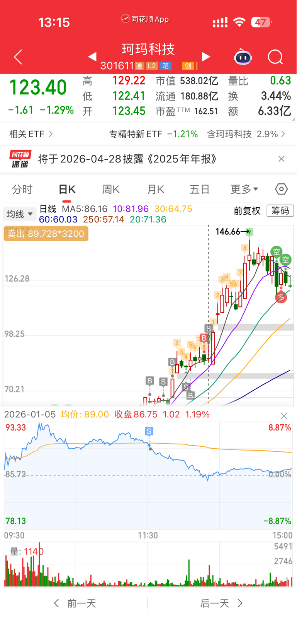
Task: Open the 同花顺速递 news icon
Action: tap(20, 159)
